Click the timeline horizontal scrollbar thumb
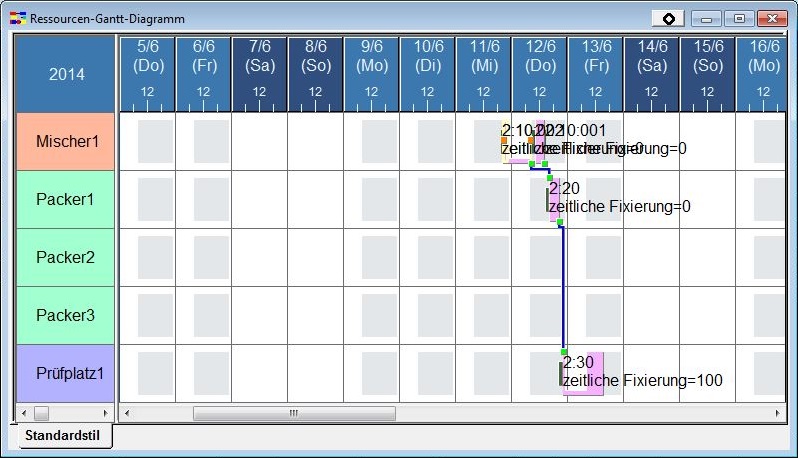 click(294, 413)
